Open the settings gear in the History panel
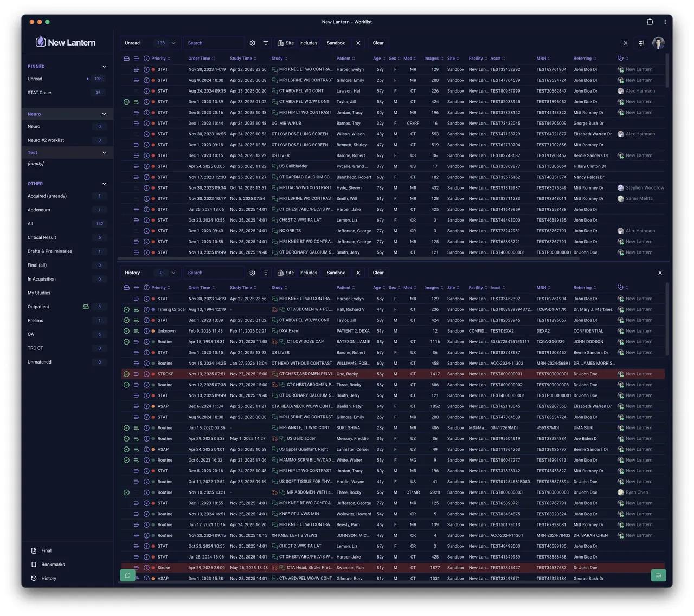The image size is (694, 616). pyautogui.click(x=252, y=273)
